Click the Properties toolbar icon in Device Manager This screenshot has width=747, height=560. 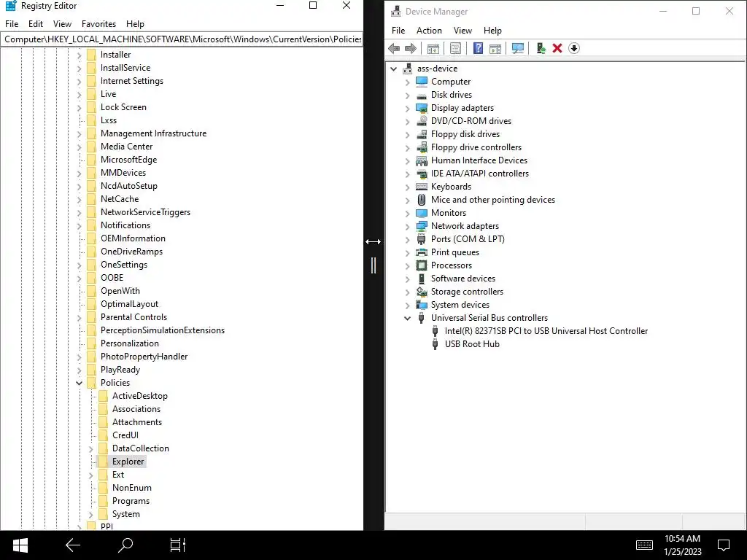pyautogui.click(x=455, y=48)
